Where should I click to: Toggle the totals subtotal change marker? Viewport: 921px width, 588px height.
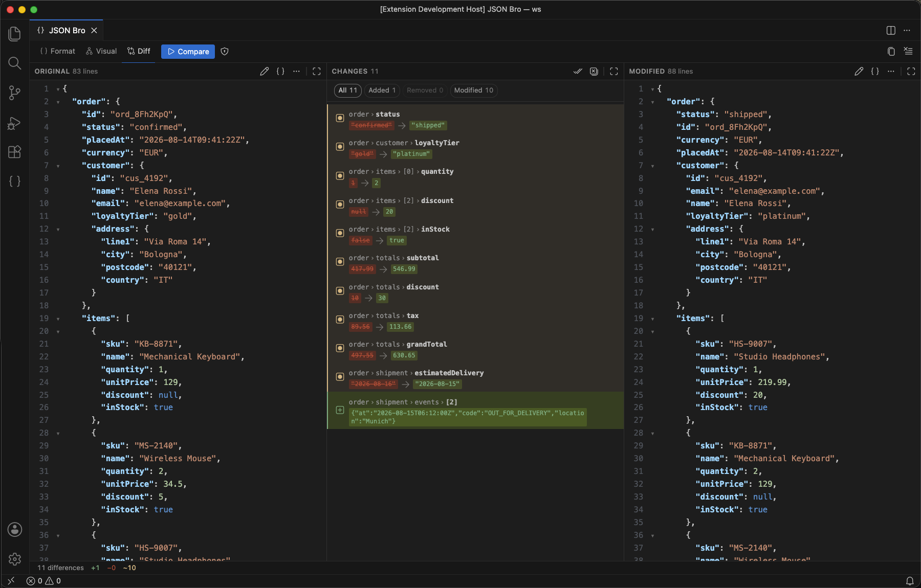pyautogui.click(x=340, y=262)
